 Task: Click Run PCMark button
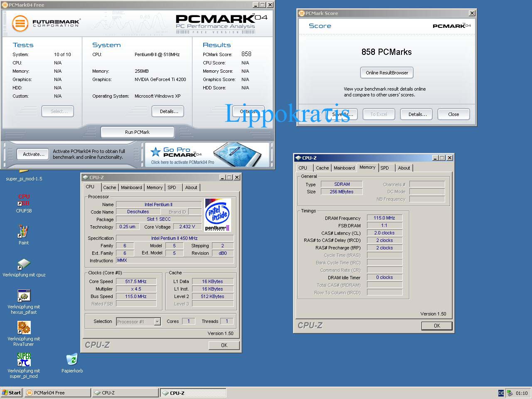(x=137, y=132)
